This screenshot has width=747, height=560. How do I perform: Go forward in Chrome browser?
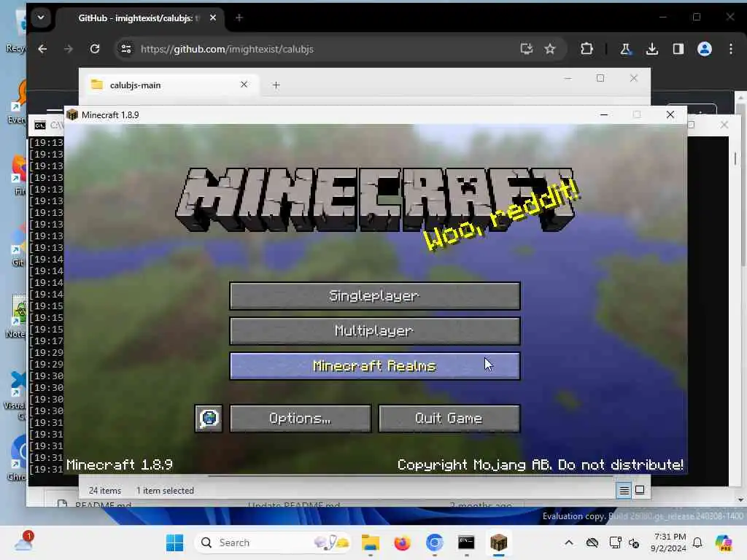click(x=69, y=49)
